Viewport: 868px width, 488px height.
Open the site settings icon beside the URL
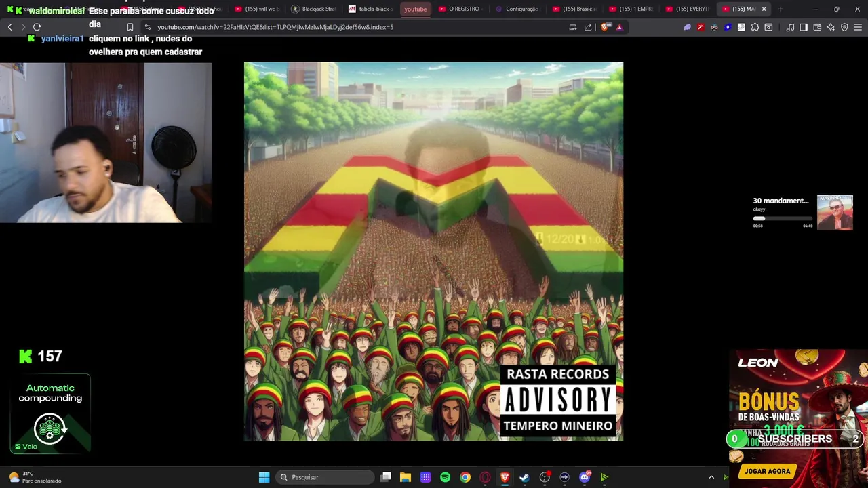(x=148, y=27)
